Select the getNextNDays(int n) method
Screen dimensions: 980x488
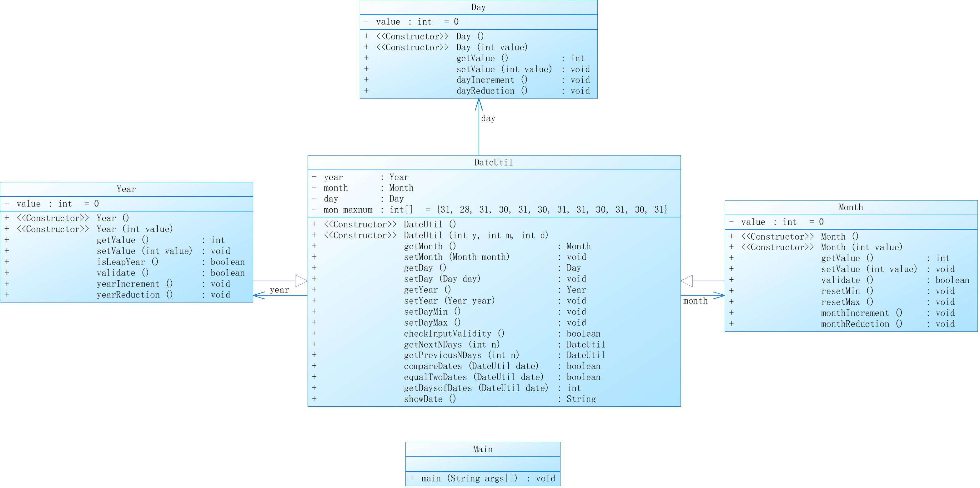[x=452, y=344]
